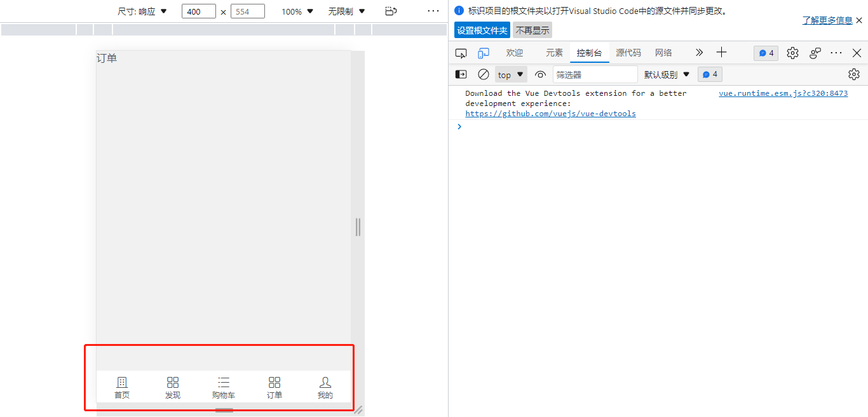Click the bottom-edge viewport resize handle
Screen dimensions: 868x417
(x=224, y=410)
